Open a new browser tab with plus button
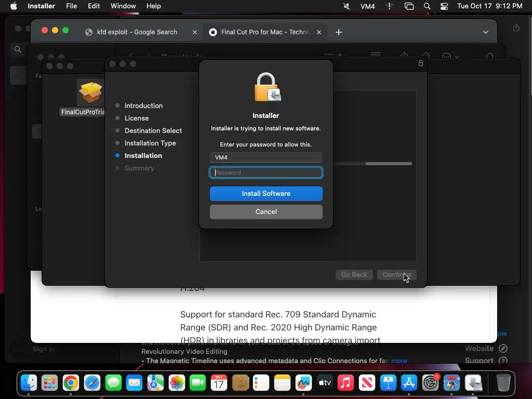The image size is (532, 399). tap(338, 32)
